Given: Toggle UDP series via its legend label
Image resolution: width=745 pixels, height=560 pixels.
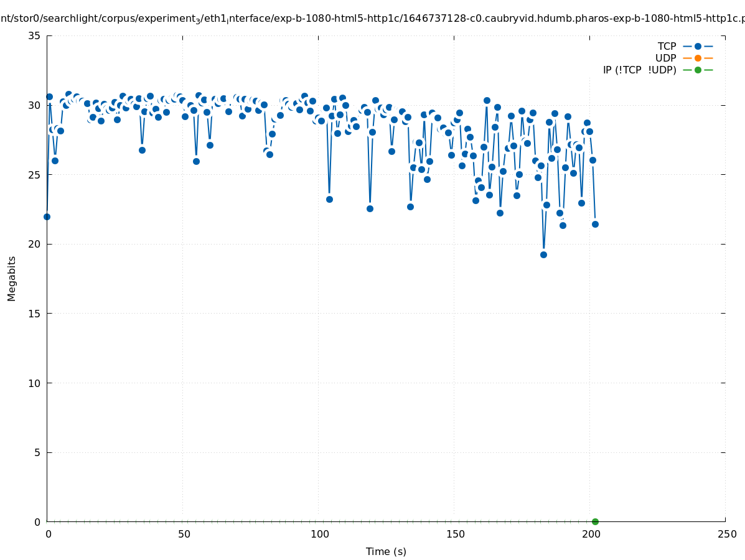Looking at the screenshot, I should pyautogui.click(x=665, y=58).
